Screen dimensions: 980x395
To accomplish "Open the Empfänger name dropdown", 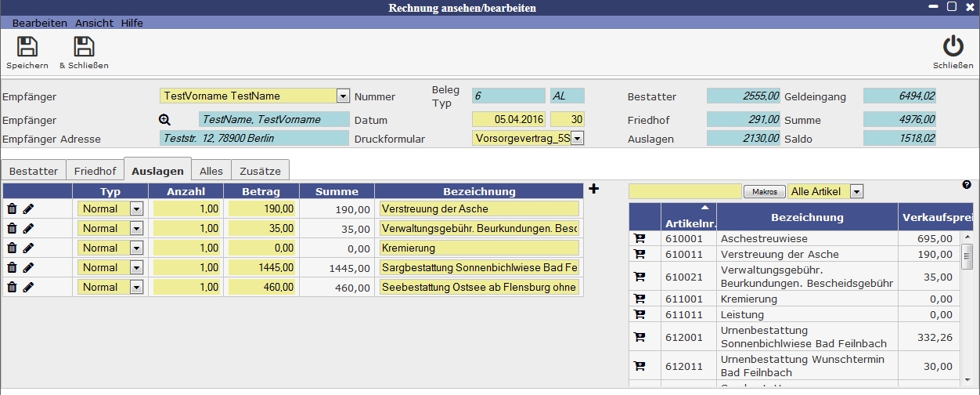I will [x=342, y=96].
